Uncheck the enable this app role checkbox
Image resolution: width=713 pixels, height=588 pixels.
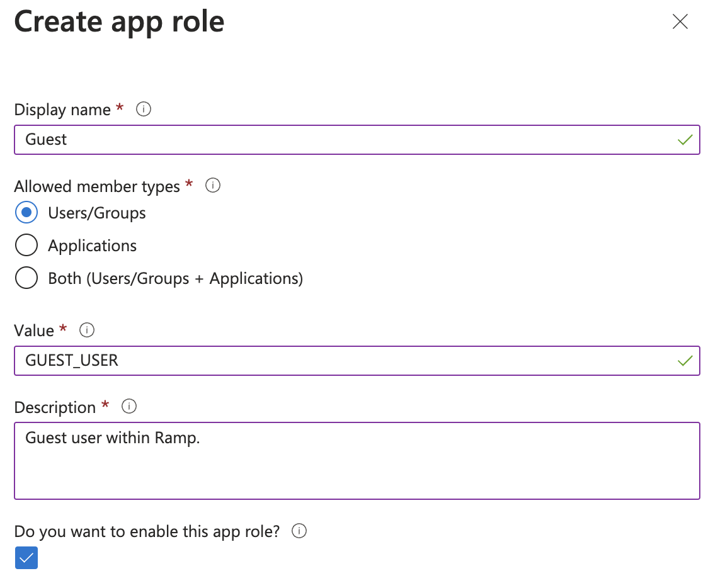[x=26, y=558]
